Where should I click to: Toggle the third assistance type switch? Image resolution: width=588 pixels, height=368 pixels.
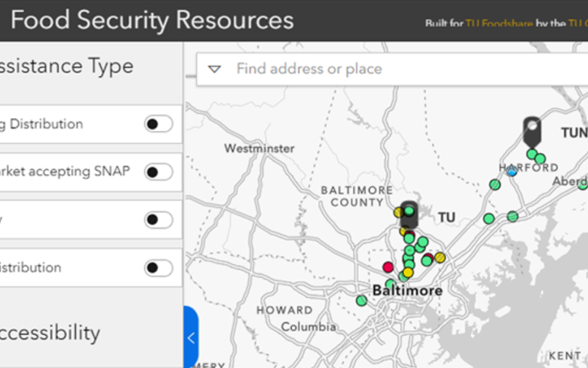(x=158, y=220)
